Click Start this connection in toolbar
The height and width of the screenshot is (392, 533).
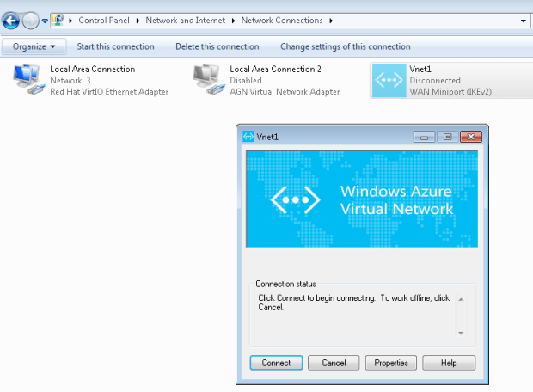tap(115, 46)
